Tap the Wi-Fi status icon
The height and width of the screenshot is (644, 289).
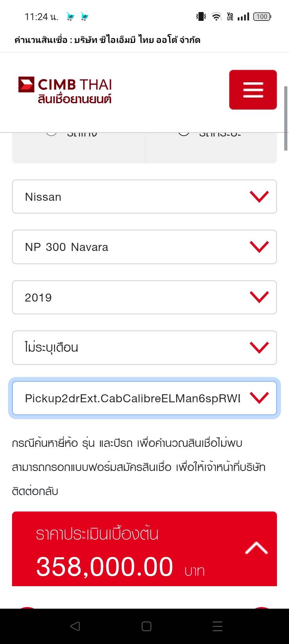coord(216,16)
